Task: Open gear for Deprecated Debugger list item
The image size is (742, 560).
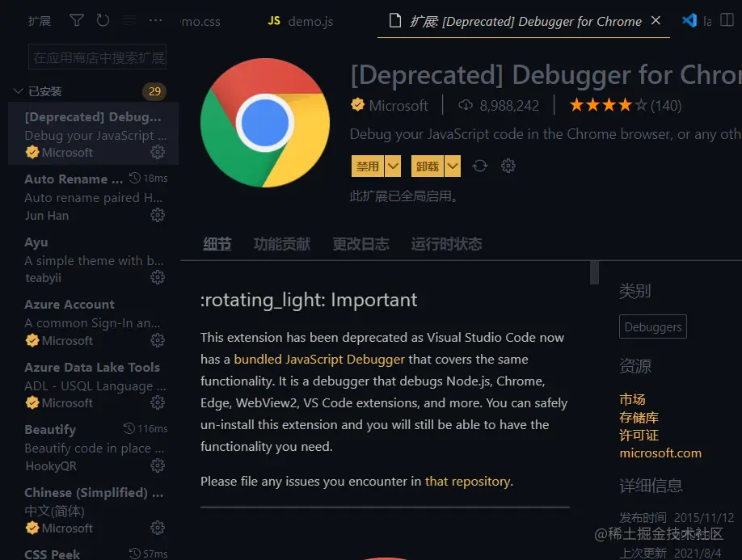Action: [x=158, y=152]
